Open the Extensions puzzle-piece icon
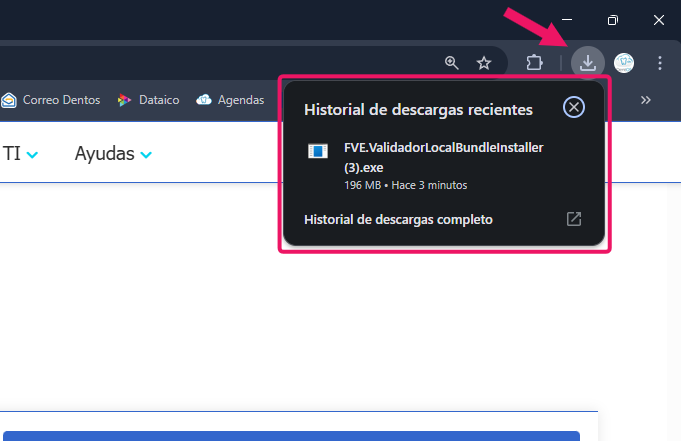 coord(535,63)
